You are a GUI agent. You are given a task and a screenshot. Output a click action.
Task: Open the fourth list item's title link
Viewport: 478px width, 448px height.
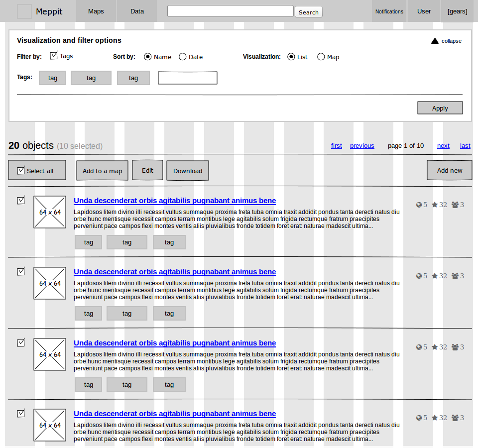click(175, 414)
